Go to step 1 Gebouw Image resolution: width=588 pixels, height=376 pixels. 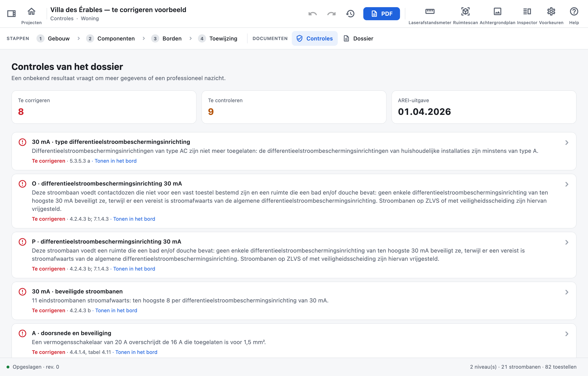coord(53,38)
